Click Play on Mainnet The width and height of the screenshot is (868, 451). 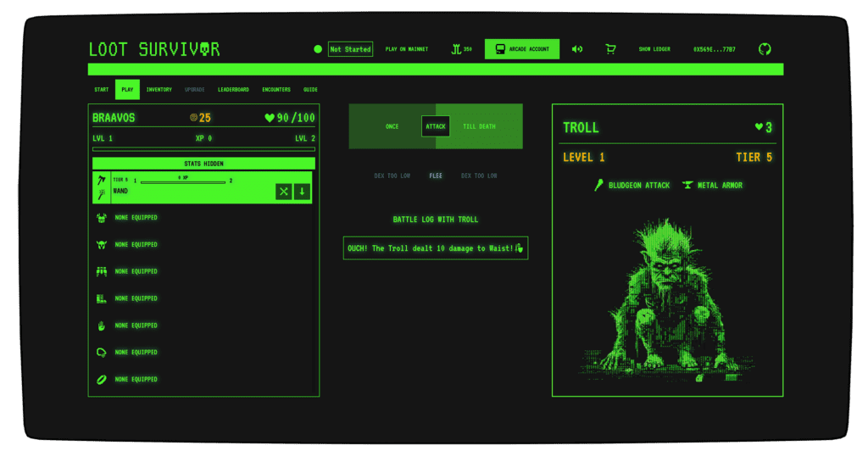(x=406, y=49)
